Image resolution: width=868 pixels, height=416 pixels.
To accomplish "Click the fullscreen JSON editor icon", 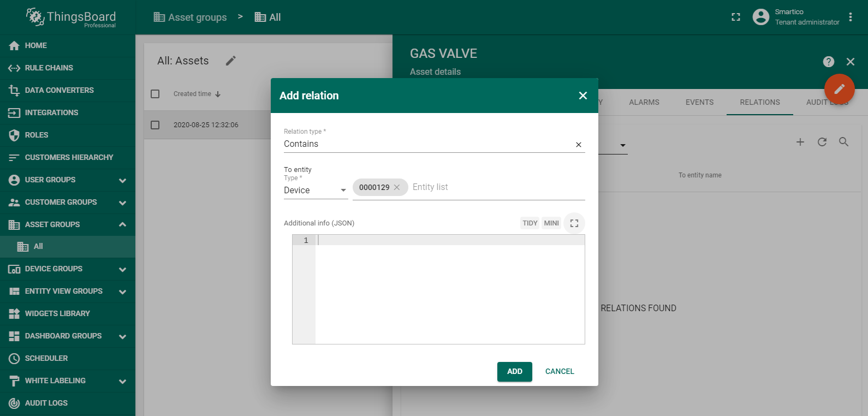I will (x=574, y=223).
